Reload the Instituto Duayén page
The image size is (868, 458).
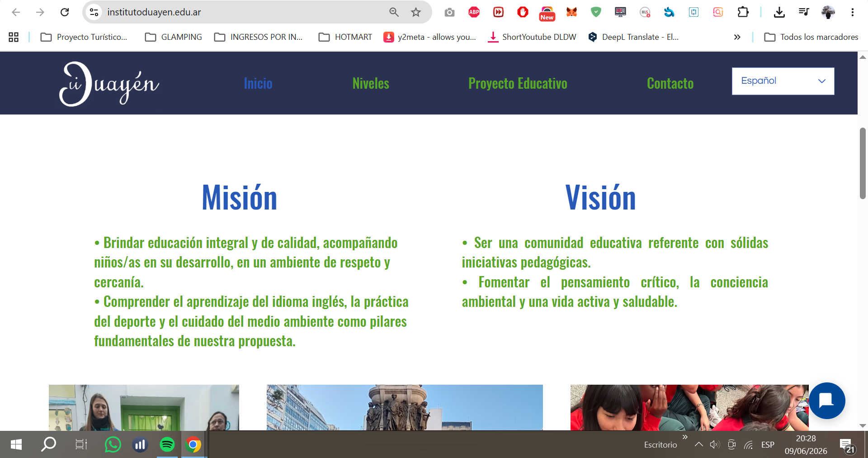[x=65, y=12]
